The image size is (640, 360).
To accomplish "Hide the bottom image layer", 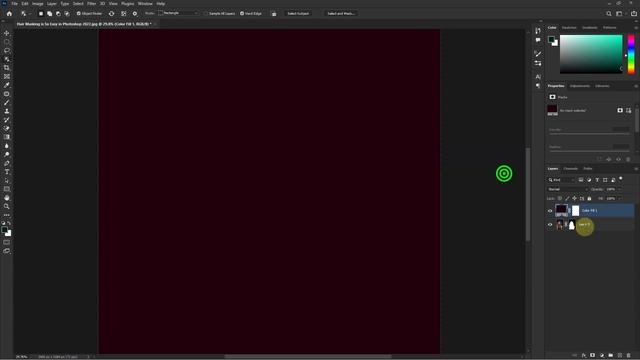I will 550,224.
